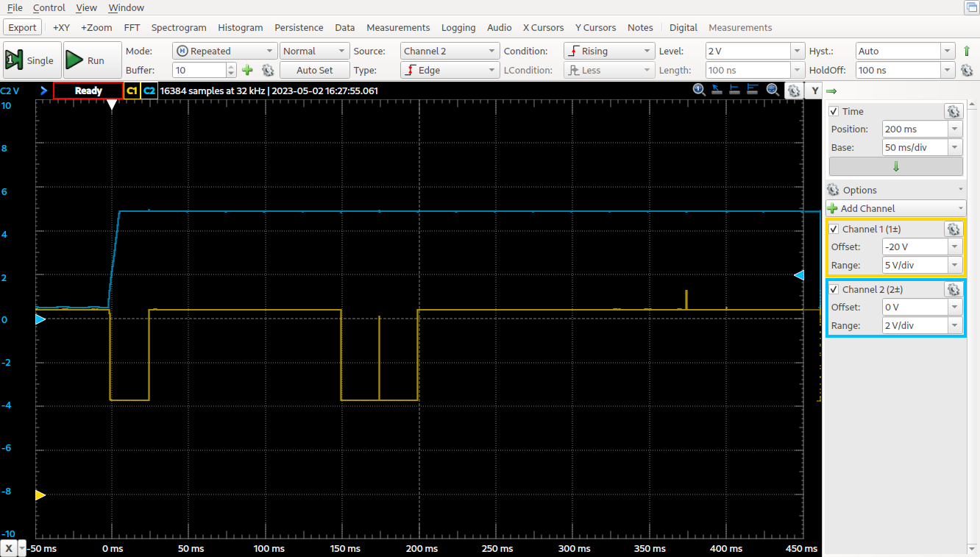
Task: Click the Export button
Action: point(23,27)
